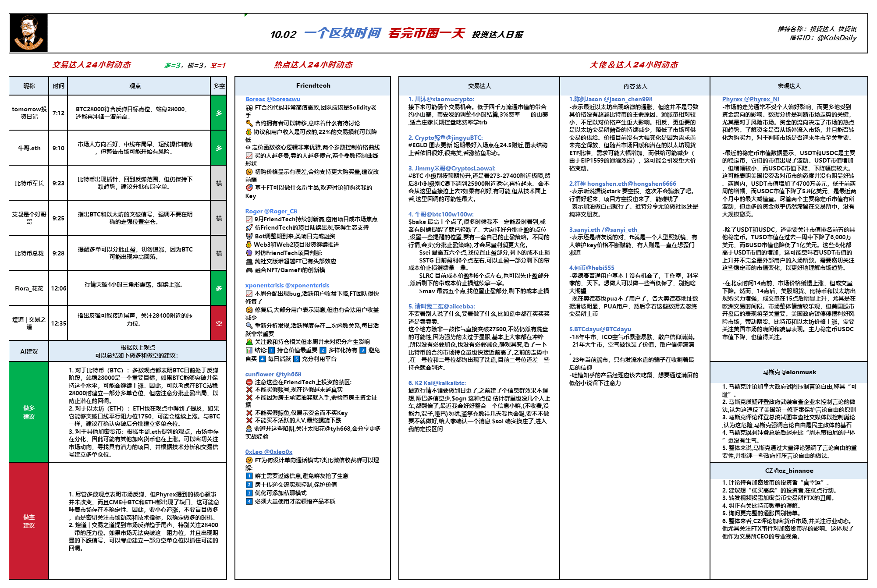Open the Phyrex @Phyrex_Ni link
Viewport: 877px width, 588px height.
(x=750, y=99)
